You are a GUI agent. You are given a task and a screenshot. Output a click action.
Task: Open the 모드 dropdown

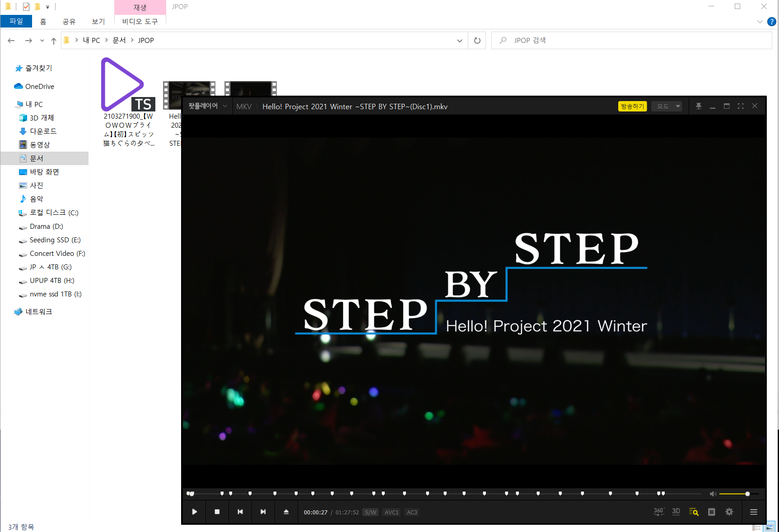667,106
